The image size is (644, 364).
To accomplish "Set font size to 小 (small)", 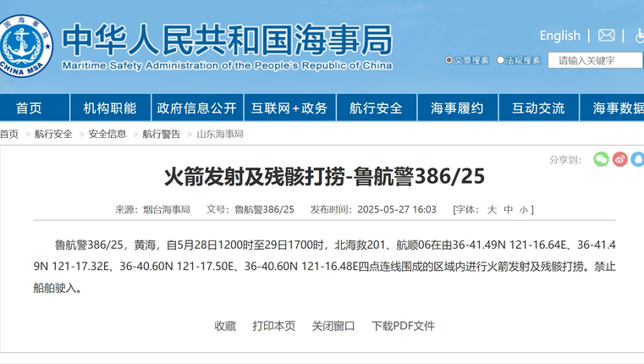I will point(523,210).
